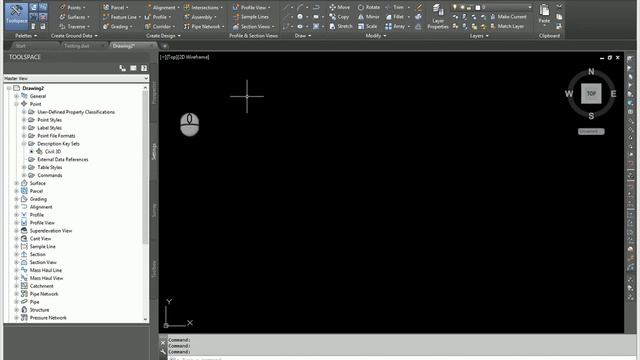Select the Stretch command

[x=341, y=26]
